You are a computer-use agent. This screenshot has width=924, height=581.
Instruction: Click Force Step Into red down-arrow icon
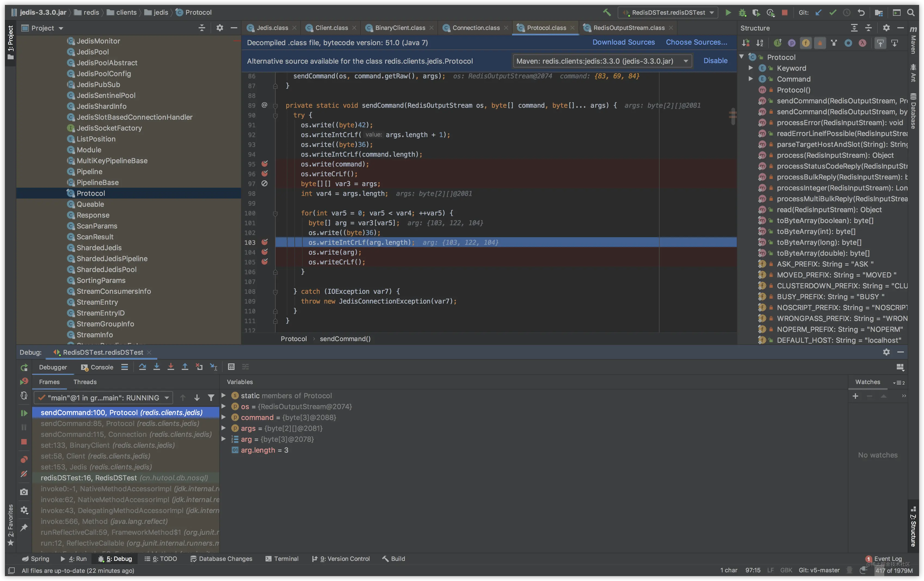171,367
